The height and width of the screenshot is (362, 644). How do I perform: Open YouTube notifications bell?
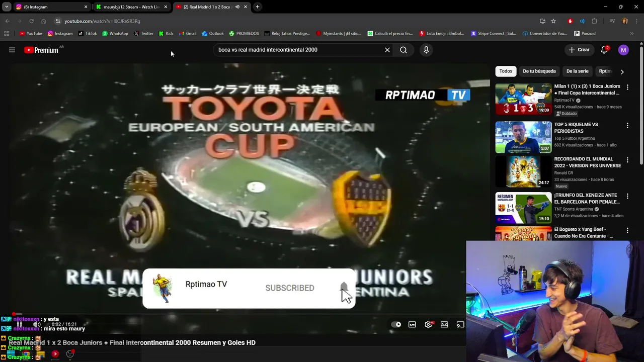point(604,50)
